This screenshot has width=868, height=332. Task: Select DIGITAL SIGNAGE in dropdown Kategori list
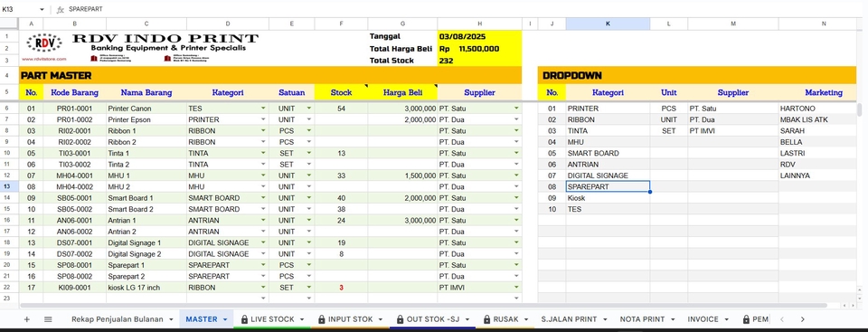[x=608, y=175]
